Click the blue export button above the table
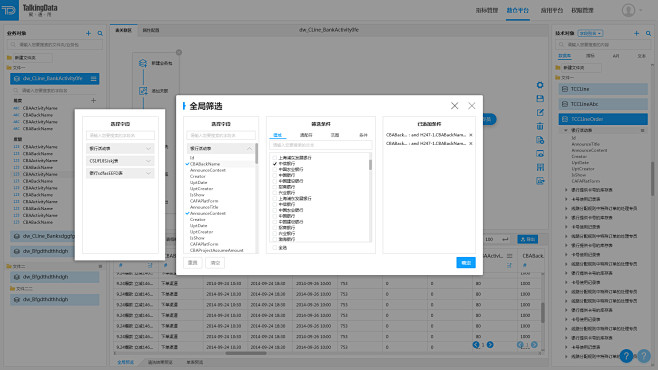 (x=527, y=239)
